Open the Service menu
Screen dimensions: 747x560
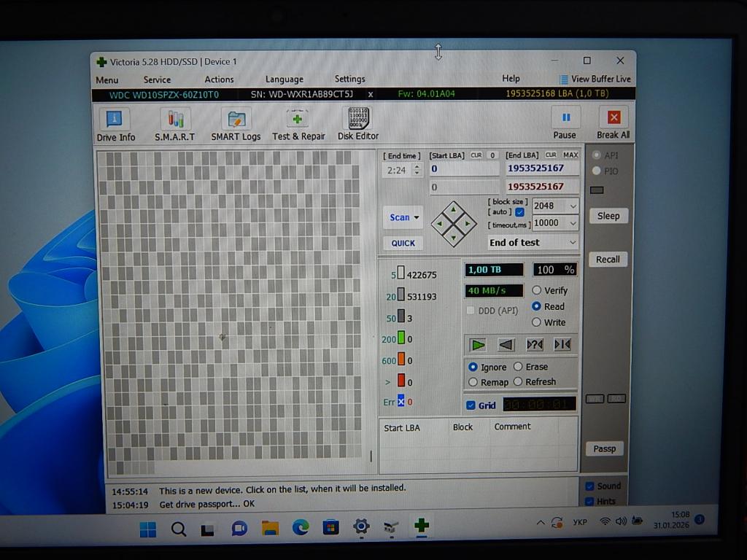157,79
